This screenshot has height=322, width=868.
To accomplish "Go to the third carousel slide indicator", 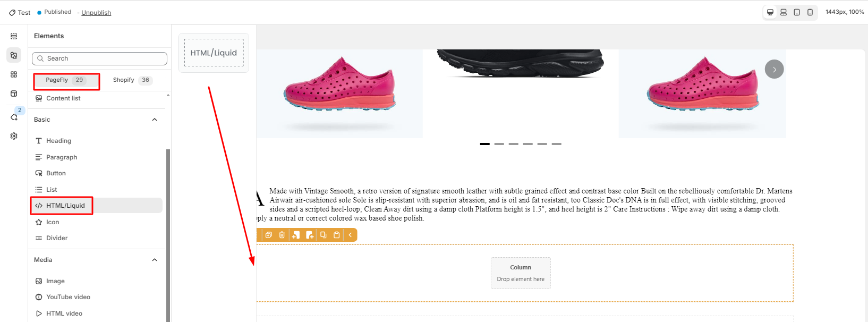I will click(513, 144).
